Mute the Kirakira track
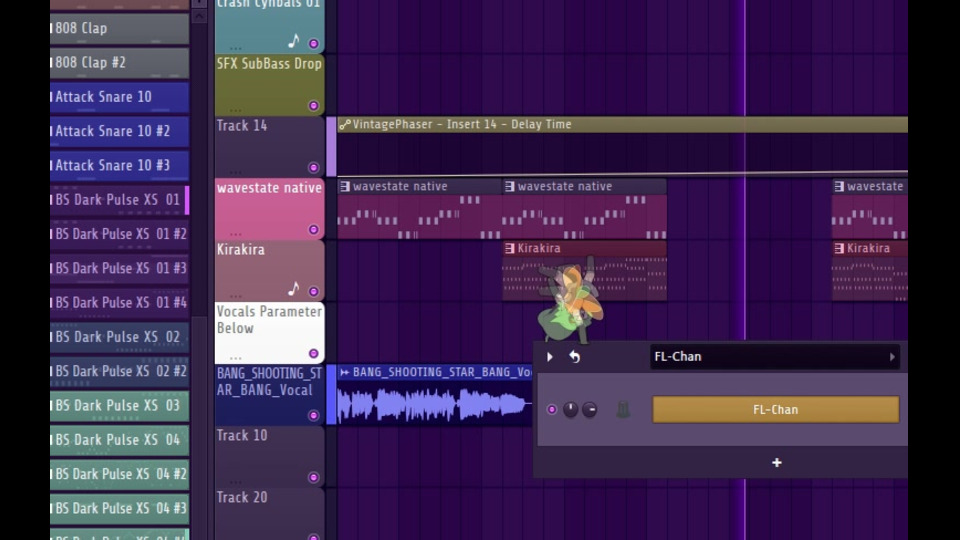Image resolution: width=960 pixels, height=540 pixels. (x=313, y=291)
